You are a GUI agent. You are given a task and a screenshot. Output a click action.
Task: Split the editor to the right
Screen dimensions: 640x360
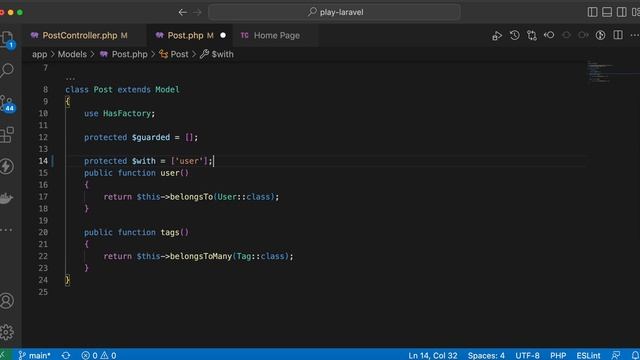point(618,35)
